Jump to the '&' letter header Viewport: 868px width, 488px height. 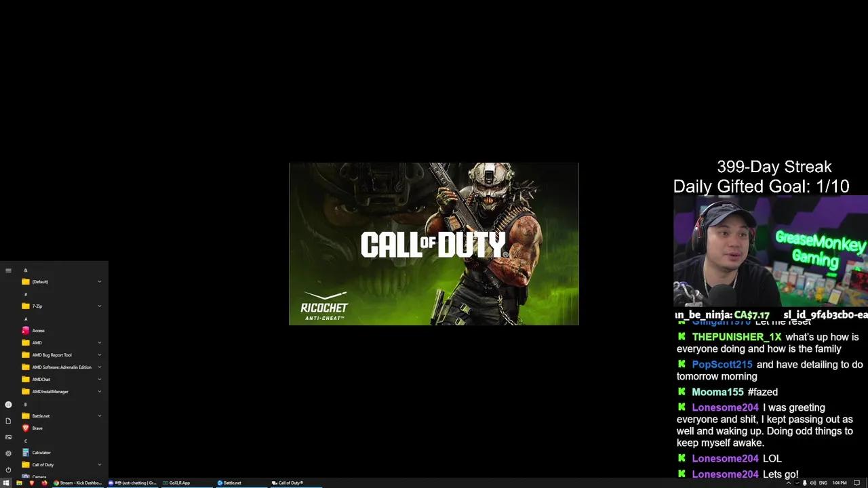[26, 270]
